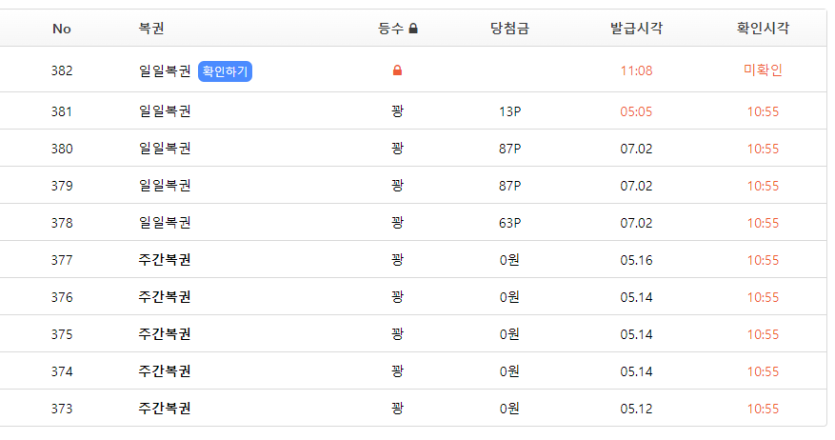Image resolution: width=835 pixels, height=440 pixels.
Task: Select row number 382
Action: click(62, 71)
